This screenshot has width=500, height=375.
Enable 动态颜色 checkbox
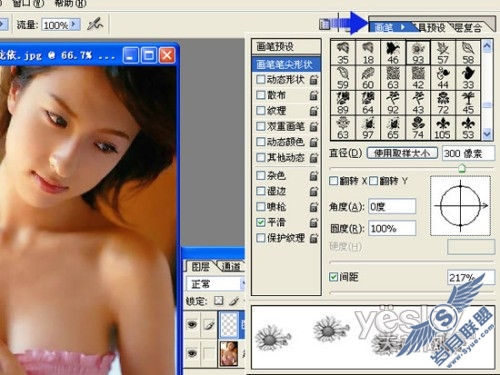point(261,142)
